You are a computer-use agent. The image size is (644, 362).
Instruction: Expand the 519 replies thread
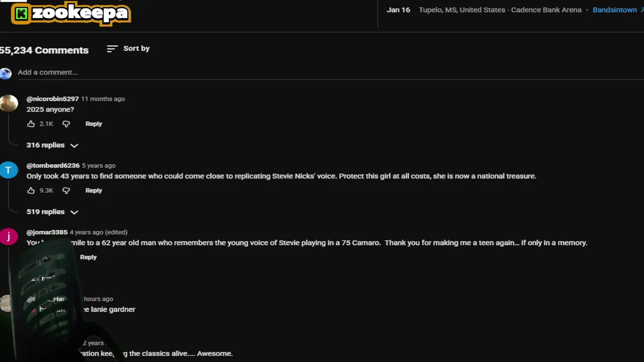click(52, 212)
